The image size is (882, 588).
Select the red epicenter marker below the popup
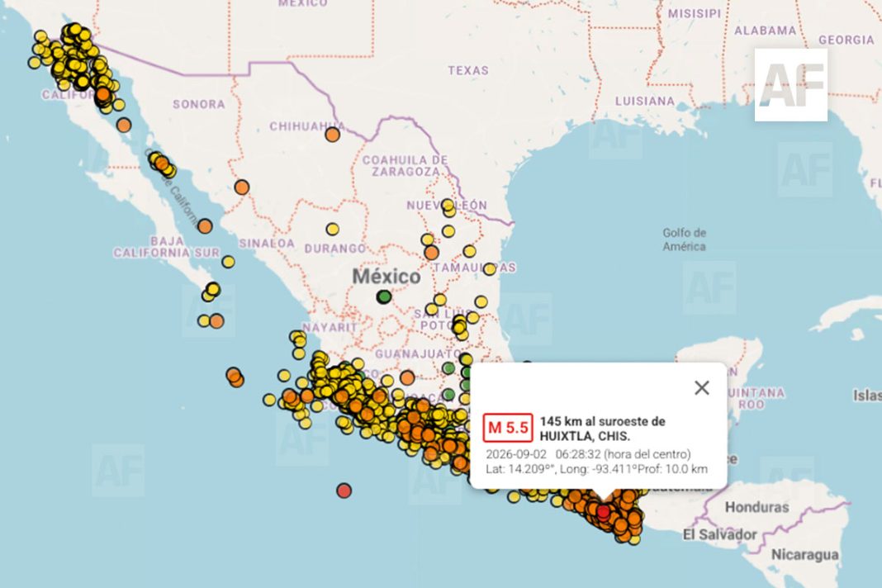tap(603, 512)
